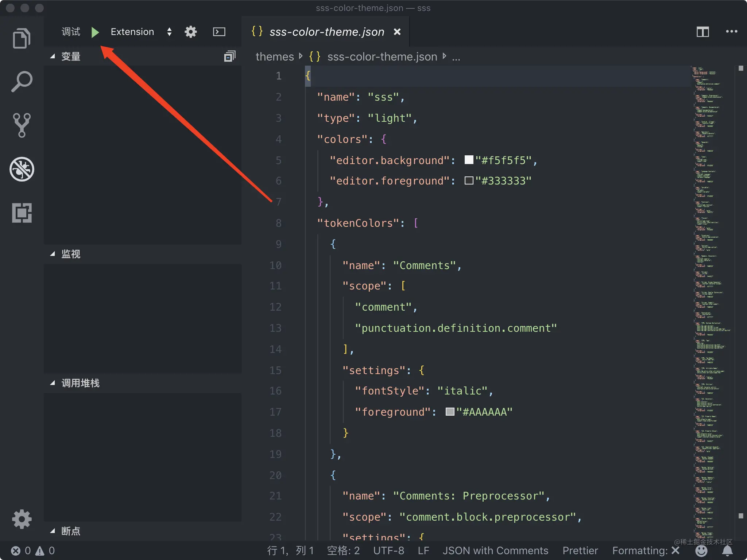Open launch.json with gear icon

[x=190, y=32]
